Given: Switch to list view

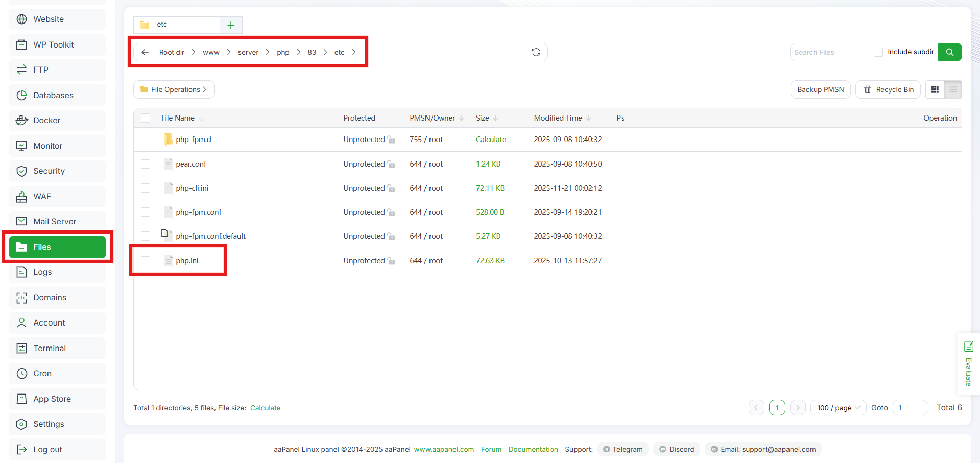Looking at the screenshot, I should coord(953,89).
